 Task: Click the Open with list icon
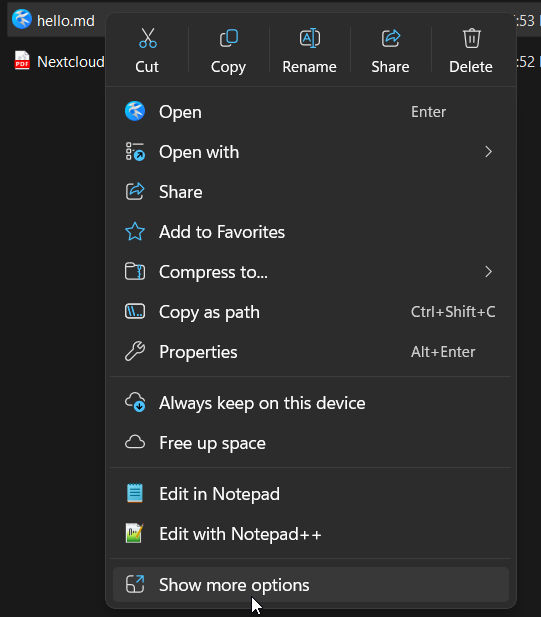point(135,151)
